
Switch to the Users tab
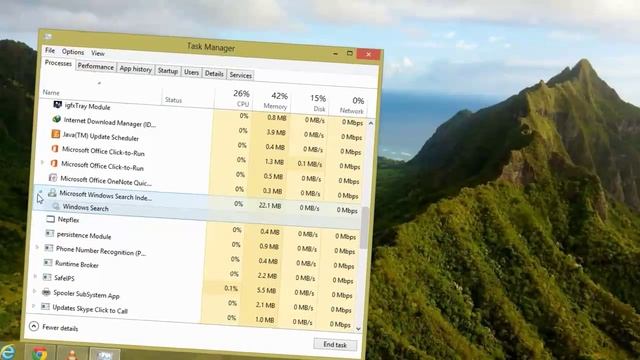point(191,72)
